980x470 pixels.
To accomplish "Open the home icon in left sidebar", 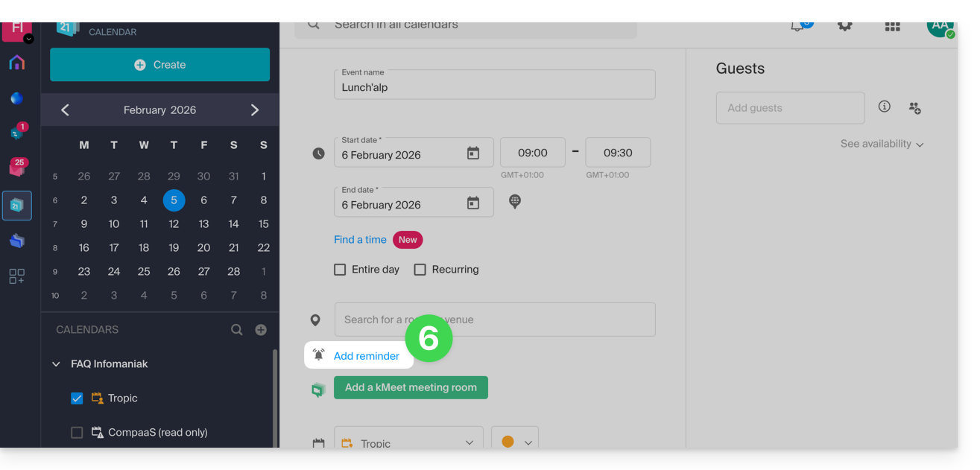I will click(16, 63).
